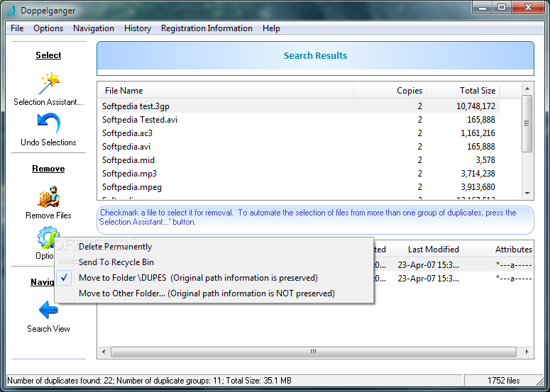550x392 pixels.
Task: Sort by Attributes column header
Action: click(498, 250)
